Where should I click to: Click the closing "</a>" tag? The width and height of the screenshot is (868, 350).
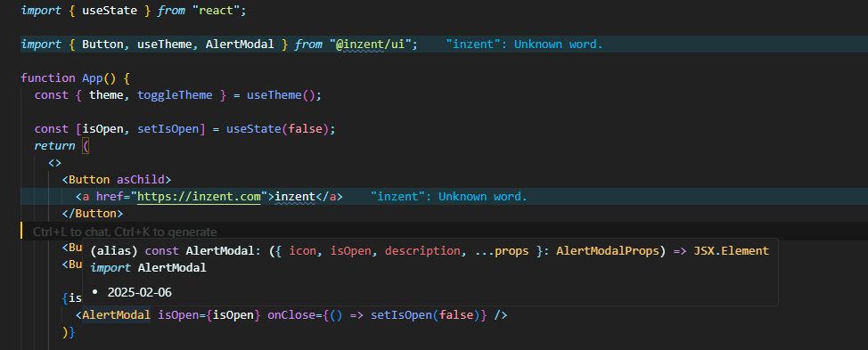[x=329, y=197]
